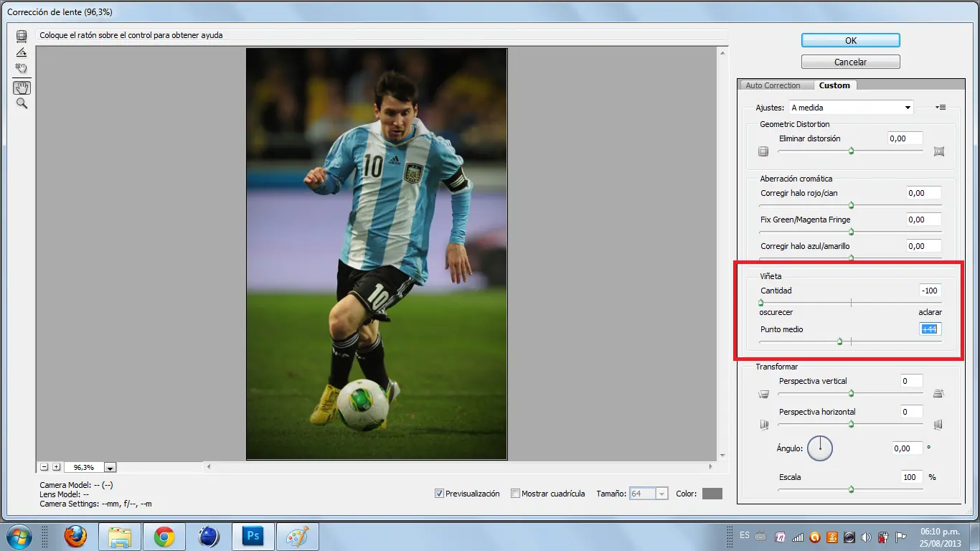Screen dimensions: 980x551
Task: Click the volume speaker tray icon
Action: (866, 537)
